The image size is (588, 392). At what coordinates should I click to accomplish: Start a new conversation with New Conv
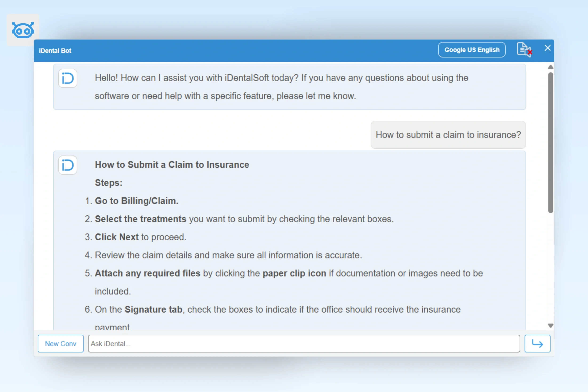pyautogui.click(x=60, y=344)
